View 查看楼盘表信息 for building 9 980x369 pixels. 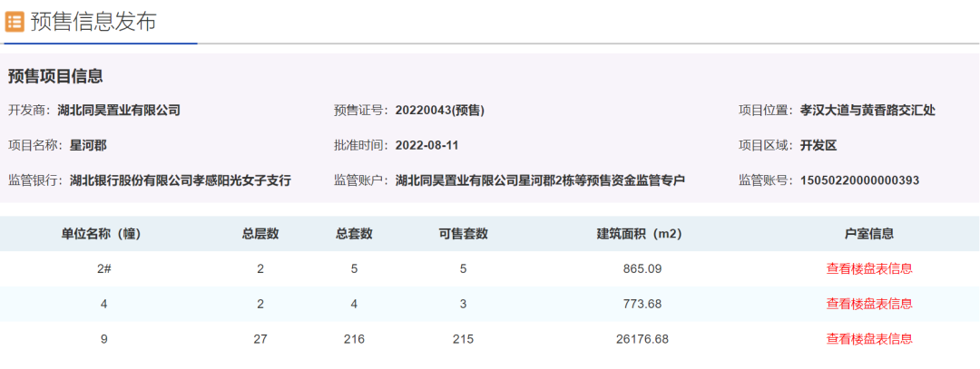pos(868,339)
